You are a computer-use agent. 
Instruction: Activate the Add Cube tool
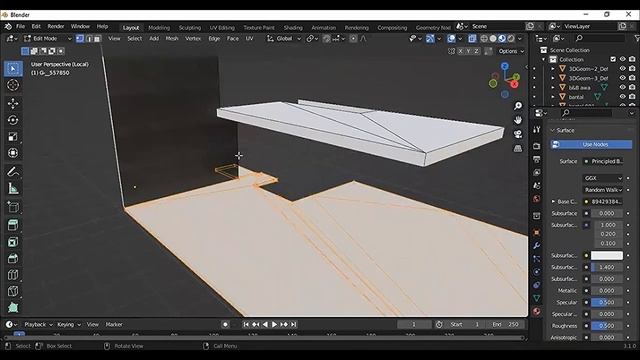(x=13, y=207)
